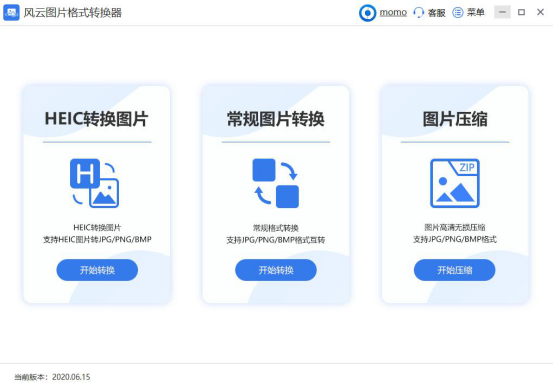Click the ZIP image compression icon
553x389 pixels.
click(455, 183)
